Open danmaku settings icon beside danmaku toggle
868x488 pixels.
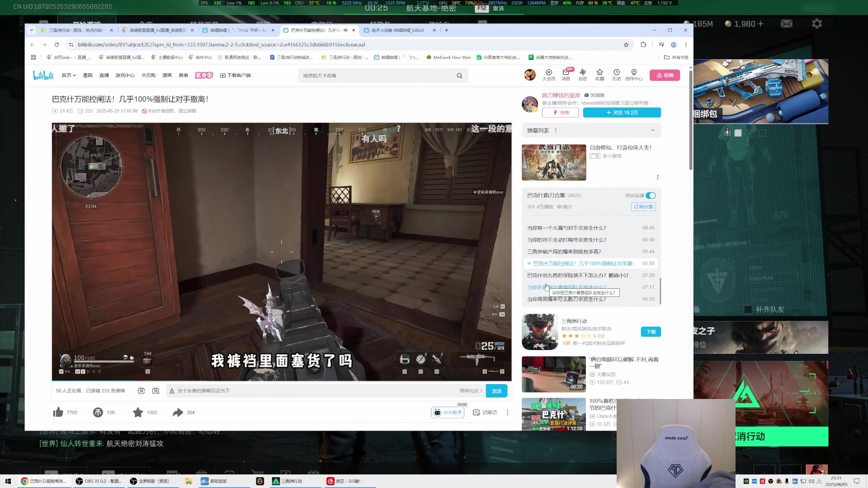(156, 391)
